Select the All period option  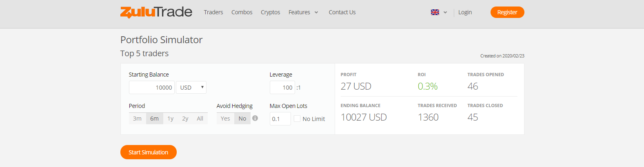[x=200, y=119]
